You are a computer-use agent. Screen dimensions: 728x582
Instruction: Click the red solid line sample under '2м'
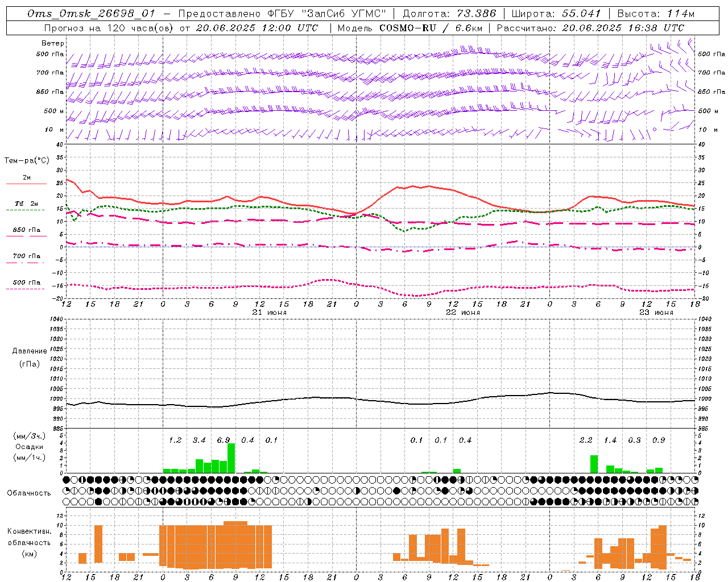click(x=26, y=184)
